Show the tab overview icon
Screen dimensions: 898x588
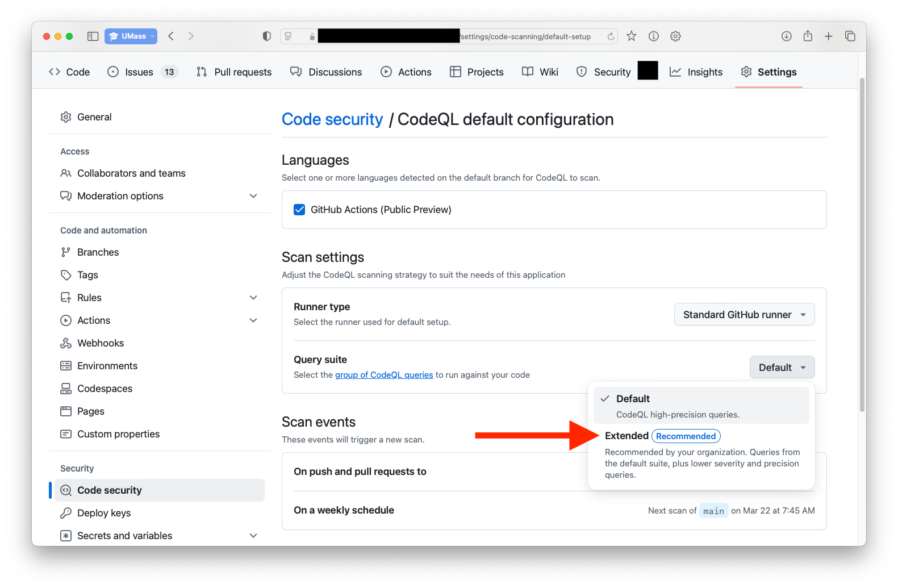coord(850,36)
